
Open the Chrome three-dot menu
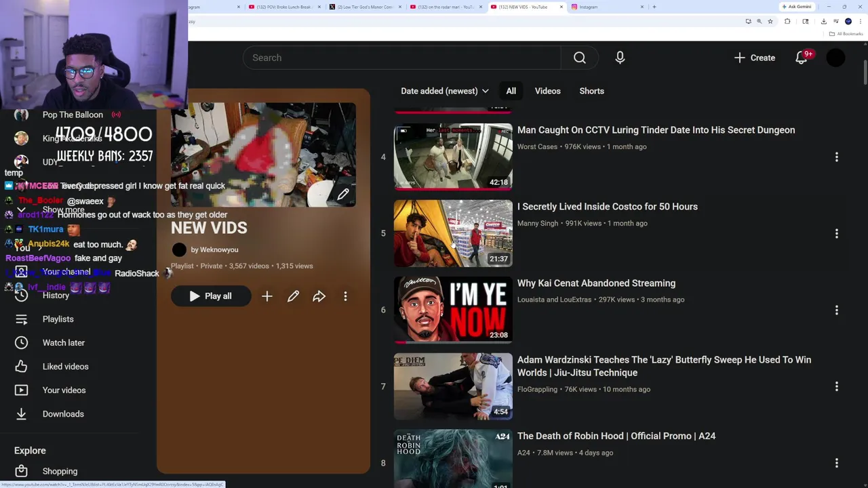(x=859, y=22)
